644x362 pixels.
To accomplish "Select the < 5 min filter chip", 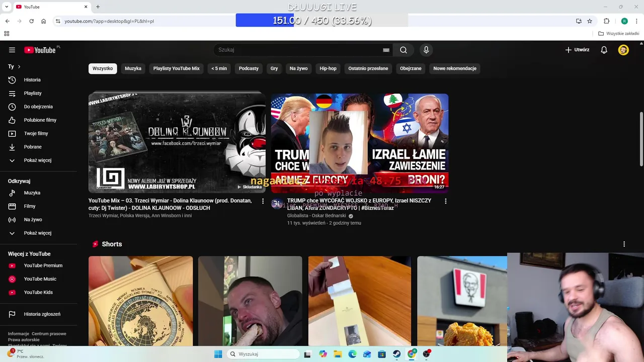I will point(219,68).
